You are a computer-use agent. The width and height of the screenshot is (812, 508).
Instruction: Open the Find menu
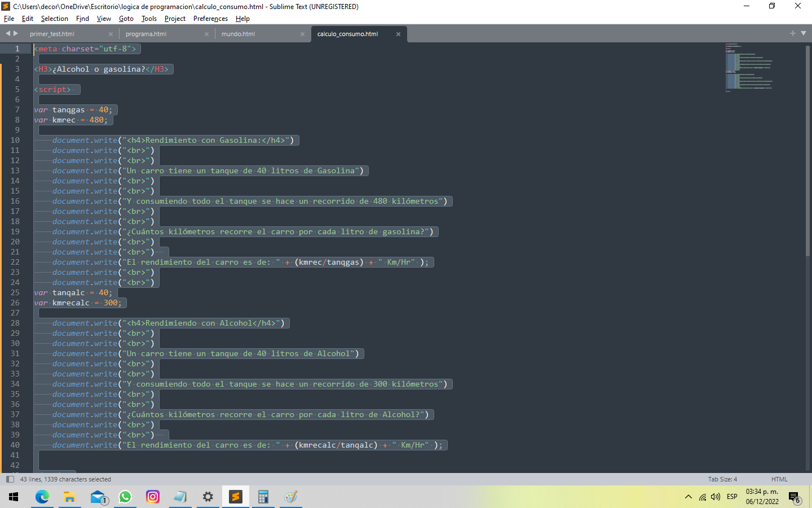(x=82, y=19)
